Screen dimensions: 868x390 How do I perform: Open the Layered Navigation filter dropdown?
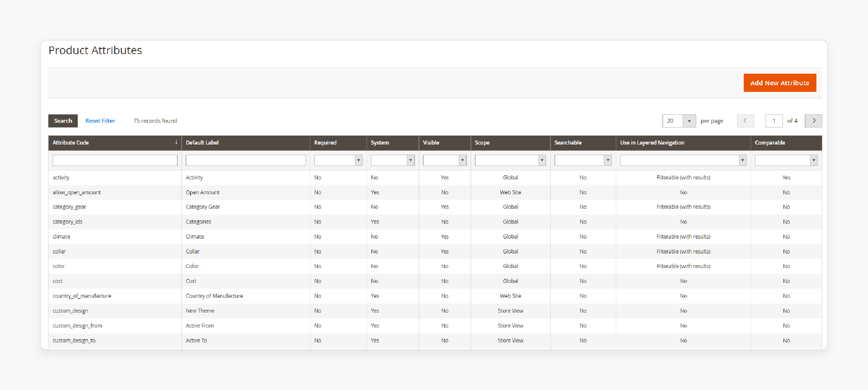pos(683,160)
